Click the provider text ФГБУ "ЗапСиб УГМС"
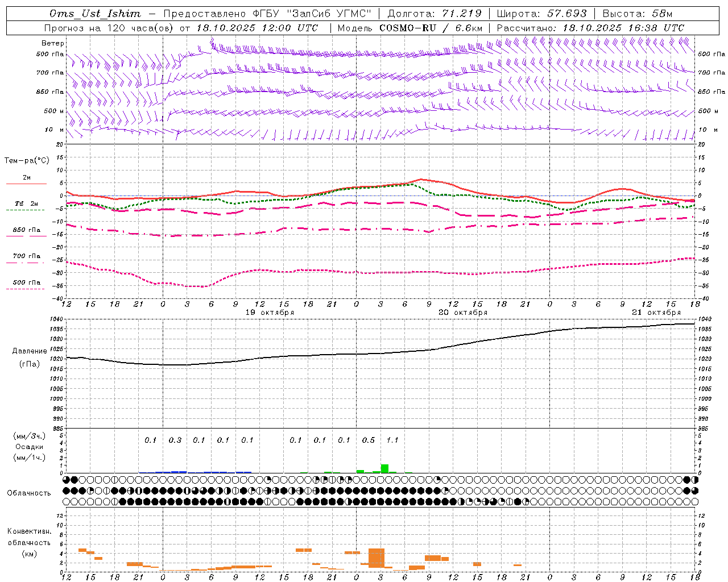The width and height of the screenshot is (728, 582). coord(312,13)
